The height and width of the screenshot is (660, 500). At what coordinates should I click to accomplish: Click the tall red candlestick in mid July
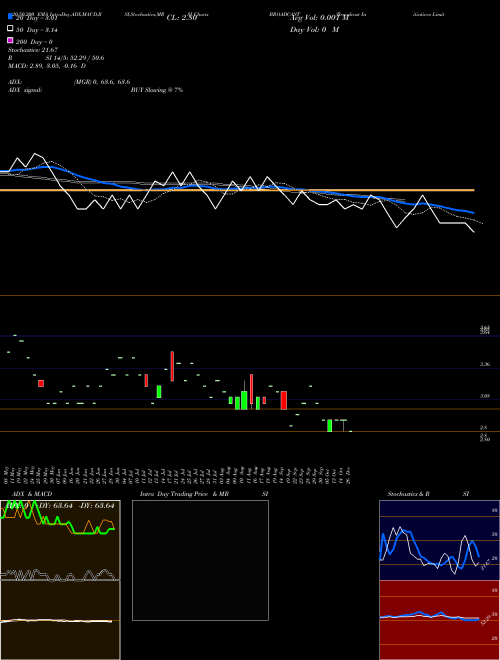coord(172,366)
